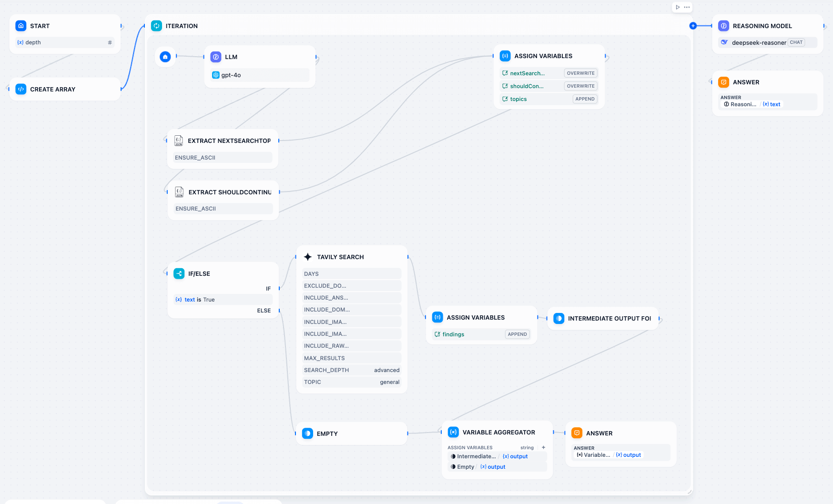This screenshot has width=833, height=504.
Task: Click the 'text is True' condition
Action: 223,300
